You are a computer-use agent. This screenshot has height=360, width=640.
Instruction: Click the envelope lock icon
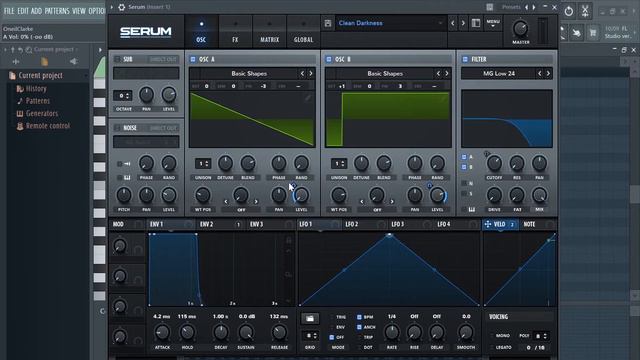(x=289, y=240)
